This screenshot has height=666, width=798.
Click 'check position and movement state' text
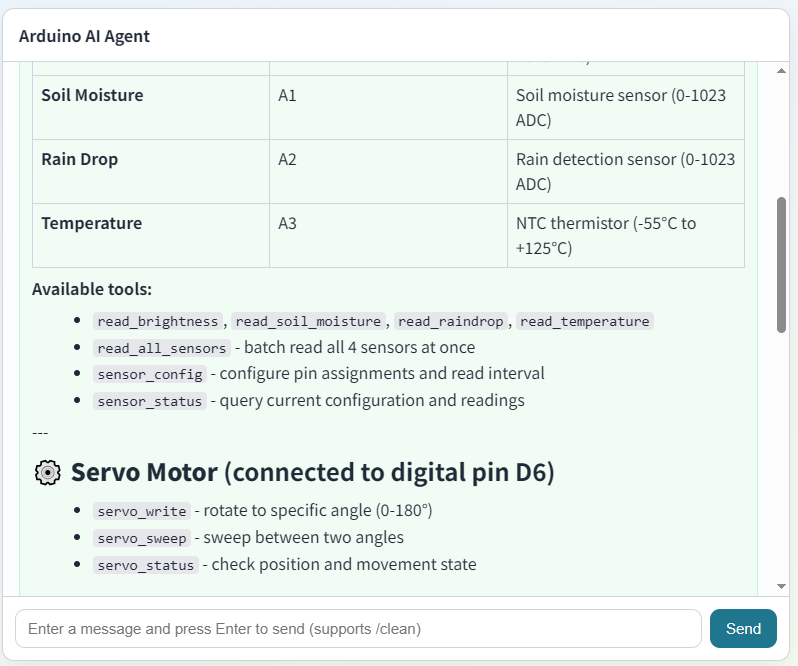(x=344, y=564)
